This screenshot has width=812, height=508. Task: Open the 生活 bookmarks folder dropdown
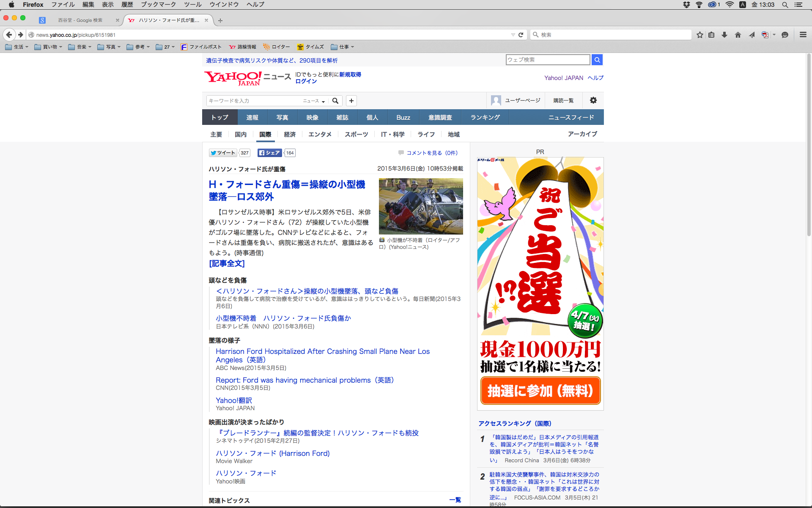(x=17, y=47)
